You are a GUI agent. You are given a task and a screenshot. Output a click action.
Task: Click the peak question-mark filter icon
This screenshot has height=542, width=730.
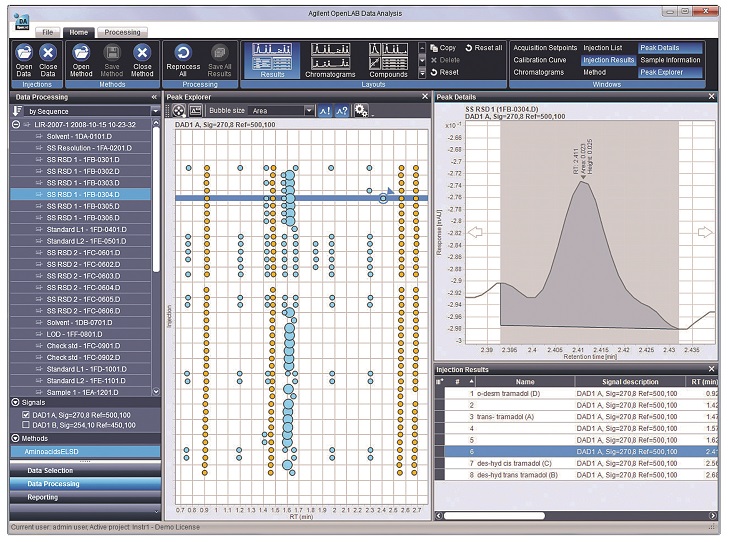pos(341,111)
